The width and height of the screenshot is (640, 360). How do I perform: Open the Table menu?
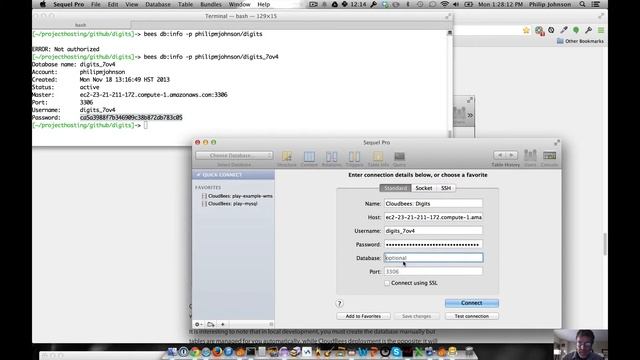click(185, 4)
